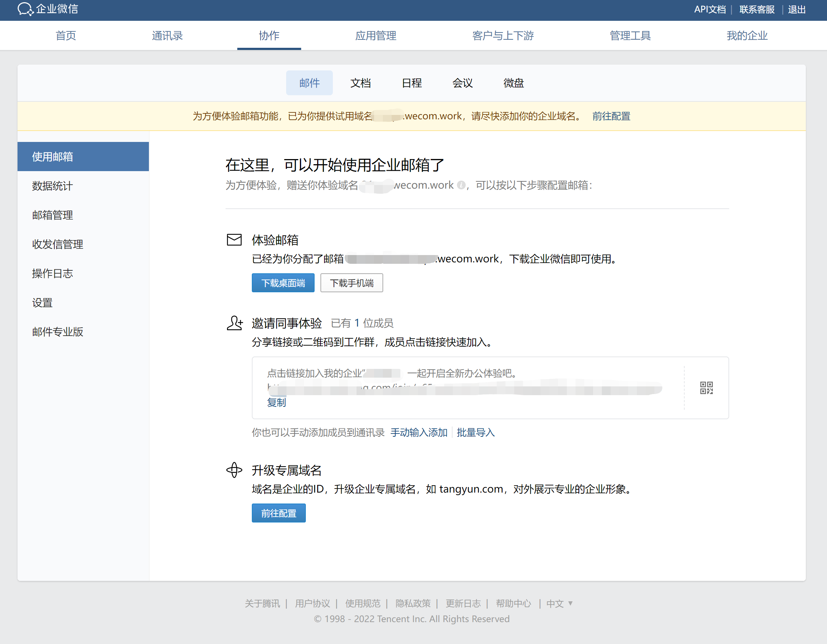Select 协作 tab
Viewport: 827px width, 644px height.
coord(269,36)
